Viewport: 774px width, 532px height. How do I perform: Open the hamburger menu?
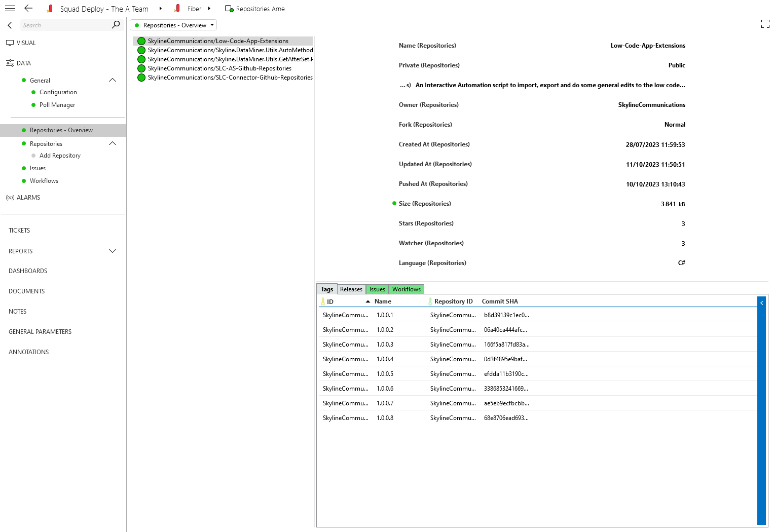tap(10, 9)
